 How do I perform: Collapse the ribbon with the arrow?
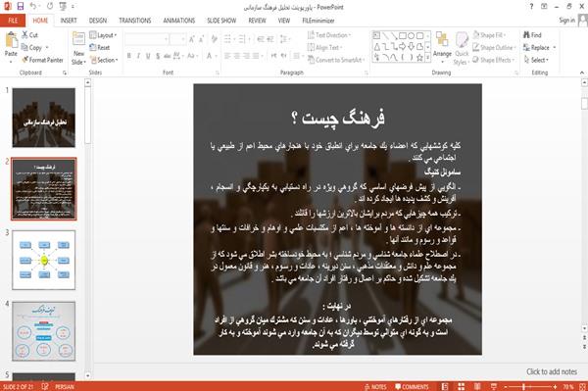(x=582, y=73)
